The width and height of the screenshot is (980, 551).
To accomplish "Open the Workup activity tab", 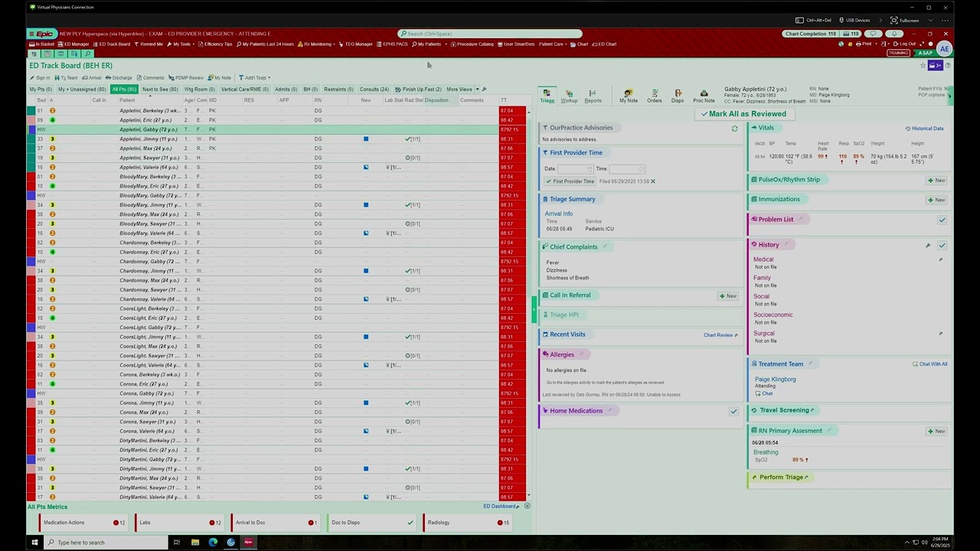I will coord(569,96).
